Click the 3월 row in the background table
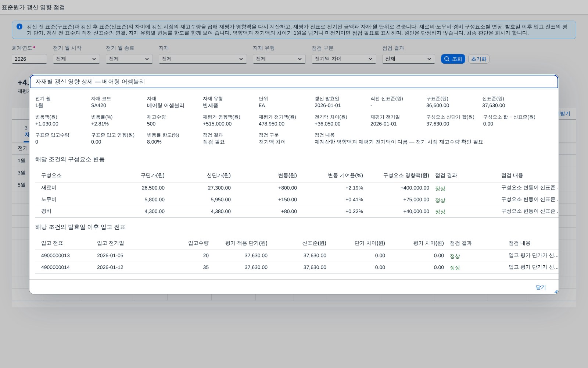588x368 pixels. [x=21, y=173]
